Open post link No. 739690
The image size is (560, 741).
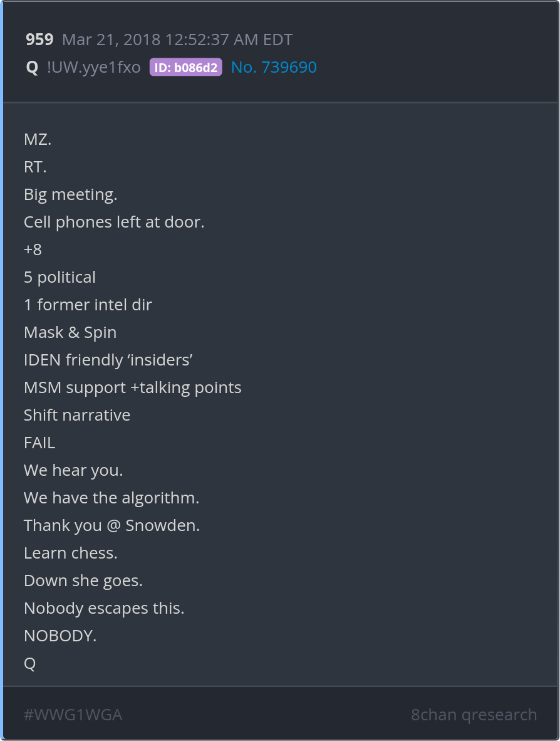click(x=274, y=68)
